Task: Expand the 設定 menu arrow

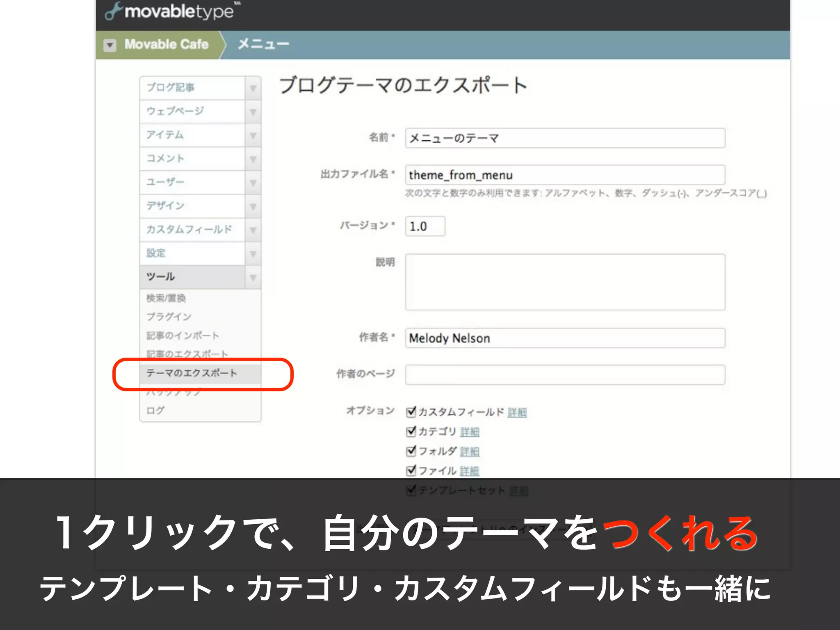Action: (x=253, y=254)
